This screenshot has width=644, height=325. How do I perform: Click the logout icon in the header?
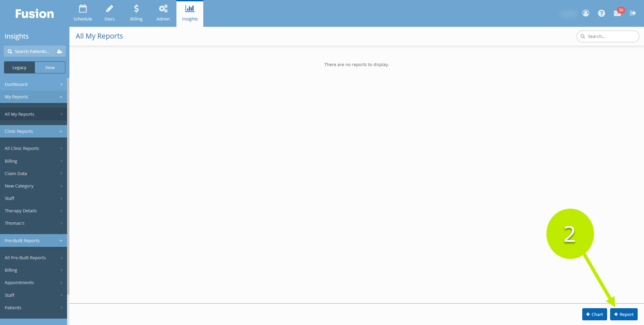pos(634,13)
